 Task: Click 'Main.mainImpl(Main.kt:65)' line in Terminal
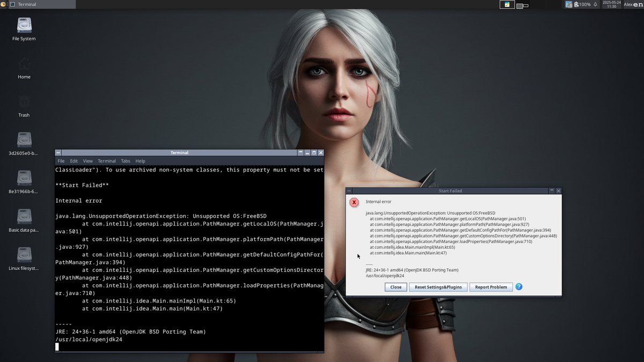159,301
